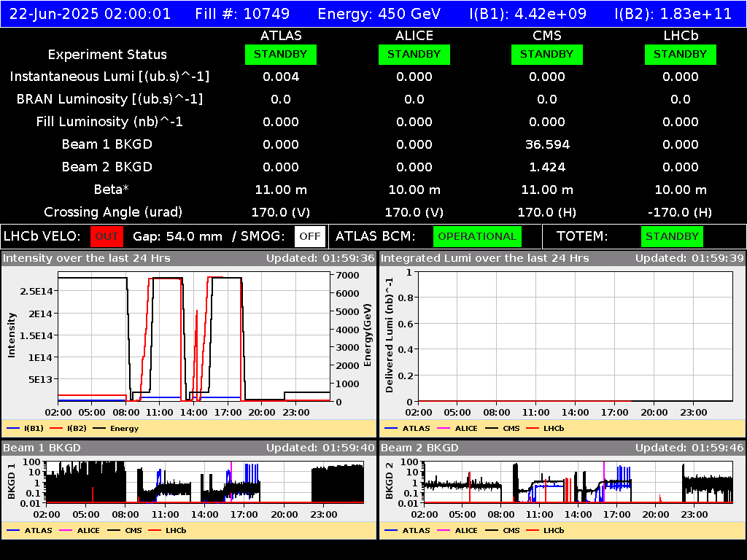Click the CMS column header
Screen dimensions: 747x560
pyautogui.click(x=547, y=36)
